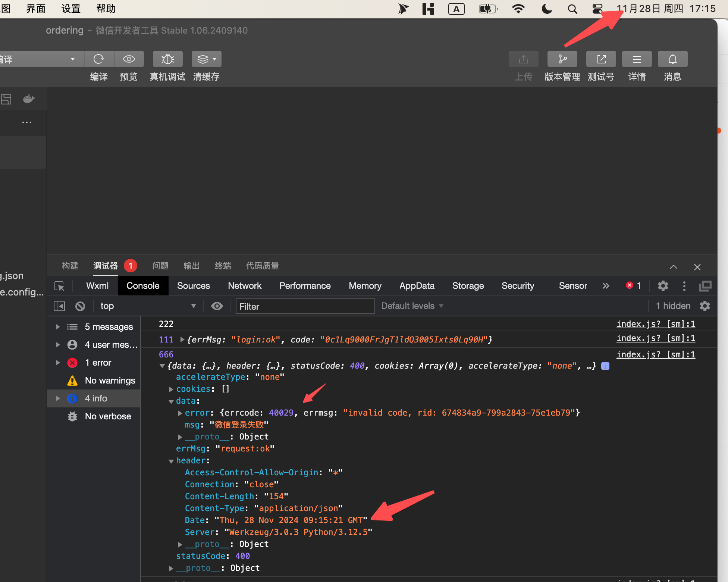
Task: Open the details hamburger icon
Action: click(x=637, y=59)
